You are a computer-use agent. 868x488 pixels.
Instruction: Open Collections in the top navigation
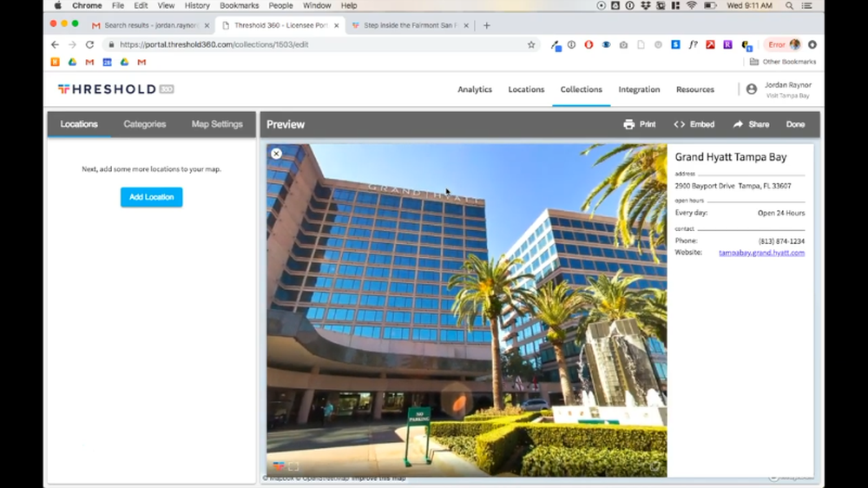pyautogui.click(x=581, y=89)
